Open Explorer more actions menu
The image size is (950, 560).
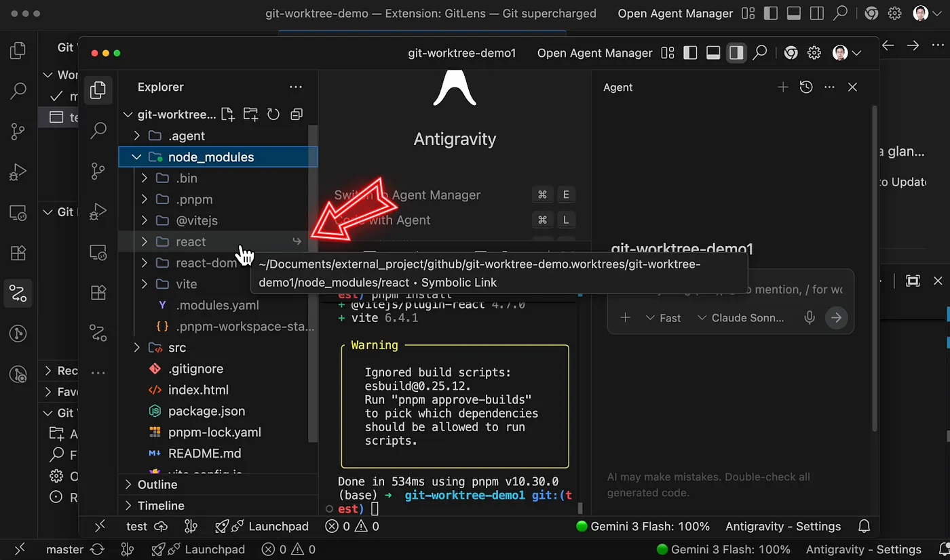click(296, 87)
